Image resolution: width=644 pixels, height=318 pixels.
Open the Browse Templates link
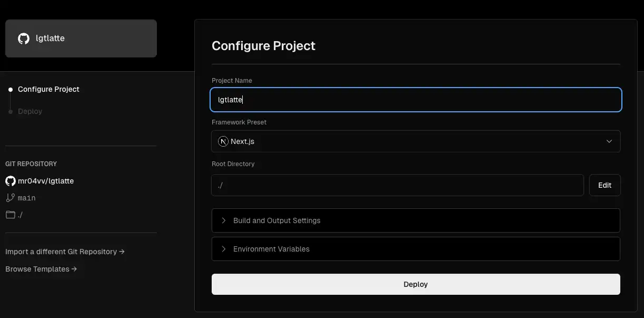[x=41, y=269]
